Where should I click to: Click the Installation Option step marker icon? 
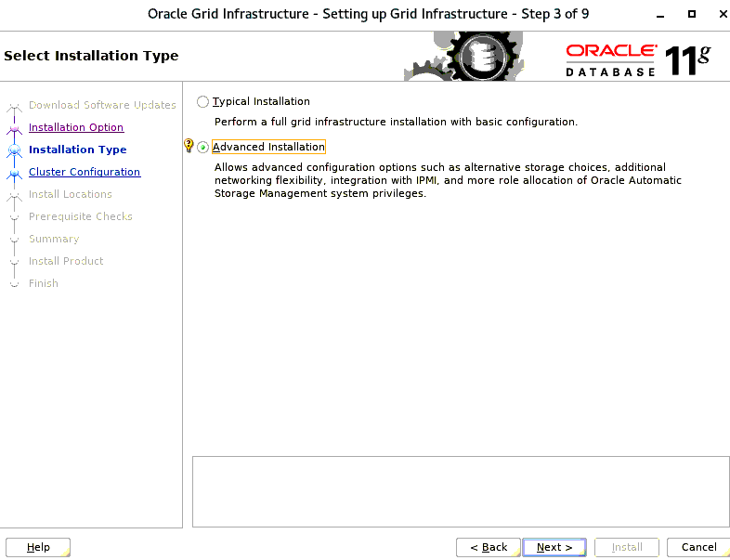[14, 128]
